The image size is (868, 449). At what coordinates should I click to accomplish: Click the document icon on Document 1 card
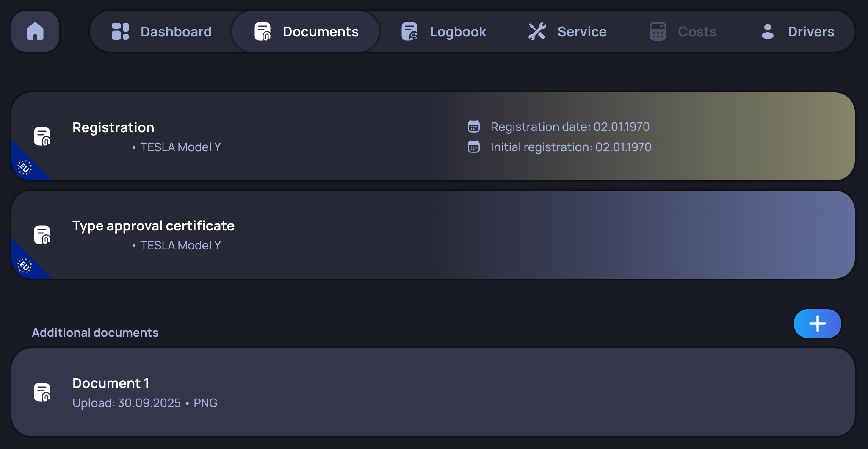[41, 392]
